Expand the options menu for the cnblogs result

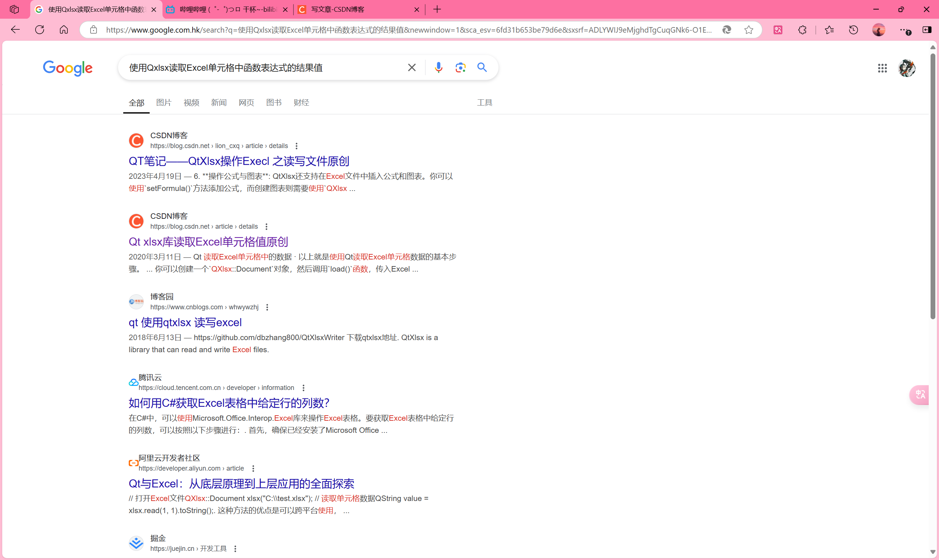pos(267,307)
